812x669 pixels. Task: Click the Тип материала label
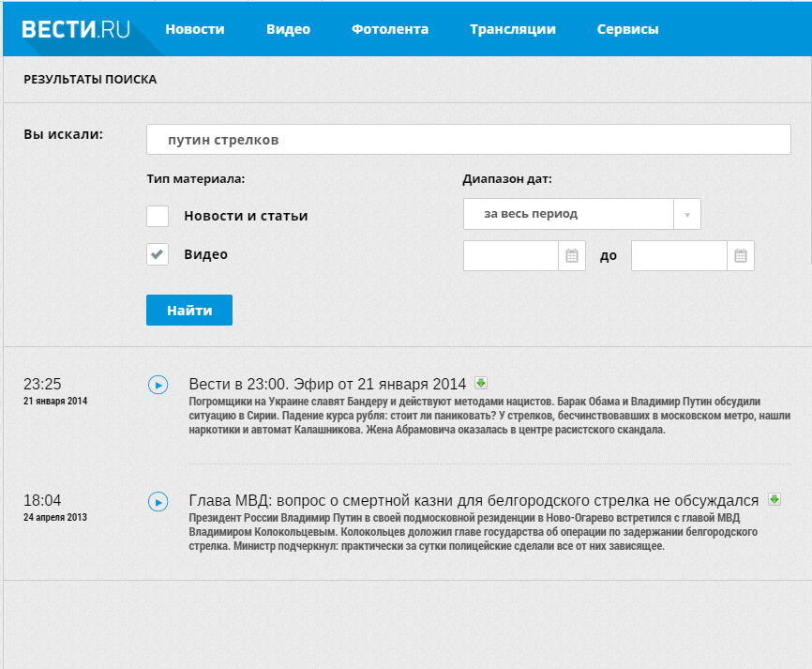coord(196,179)
